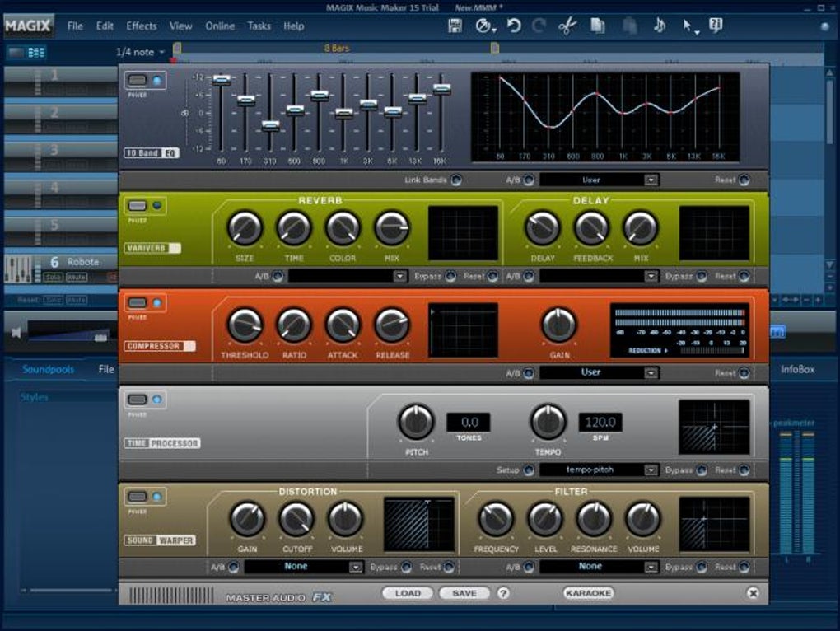The height and width of the screenshot is (631, 840).
Task: Click the 60 Hz EQ band fader
Action: [222, 81]
